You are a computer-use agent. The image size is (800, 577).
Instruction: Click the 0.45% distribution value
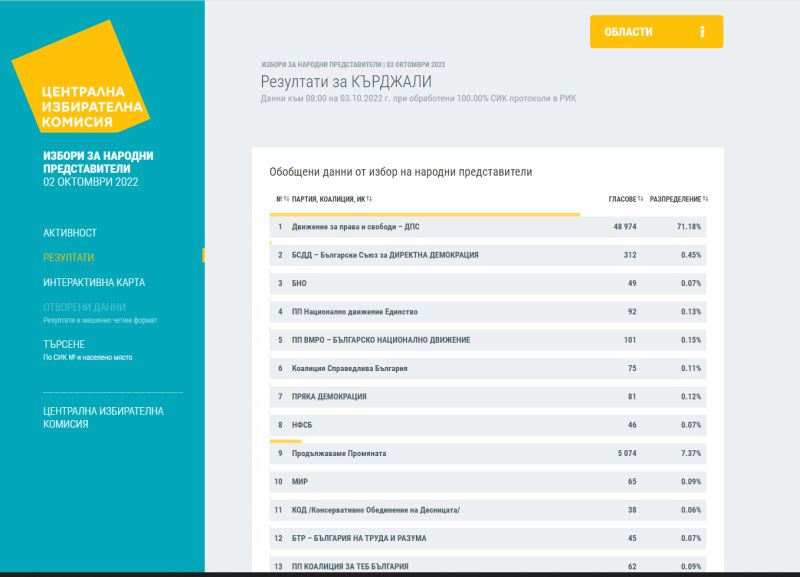click(x=691, y=255)
